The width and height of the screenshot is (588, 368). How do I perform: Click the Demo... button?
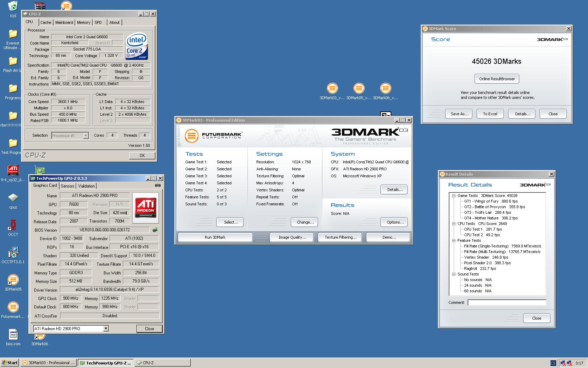click(x=388, y=237)
